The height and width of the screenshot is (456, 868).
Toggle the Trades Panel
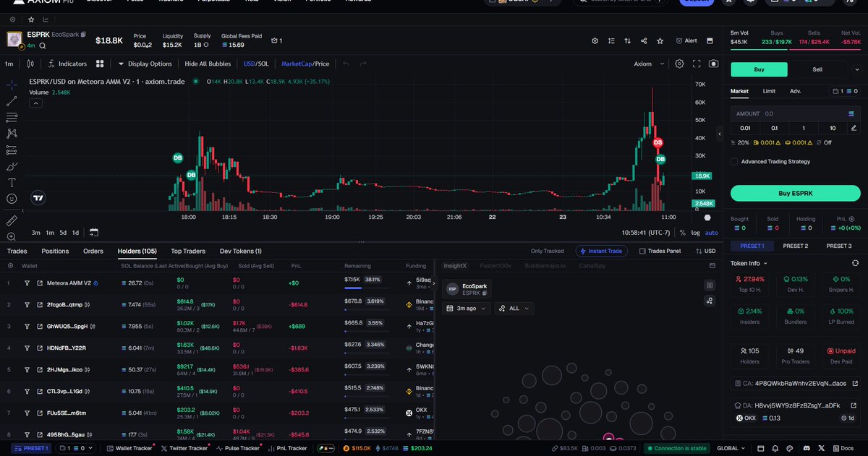(660, 251)
